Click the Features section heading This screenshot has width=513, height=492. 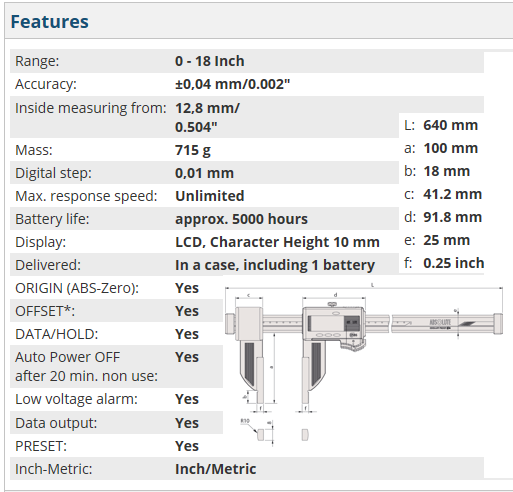pyautogui.click(x=50, y=22)
